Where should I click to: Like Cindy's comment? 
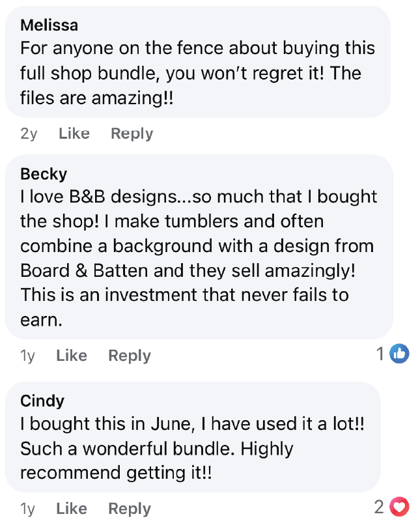tap(72, 509)
